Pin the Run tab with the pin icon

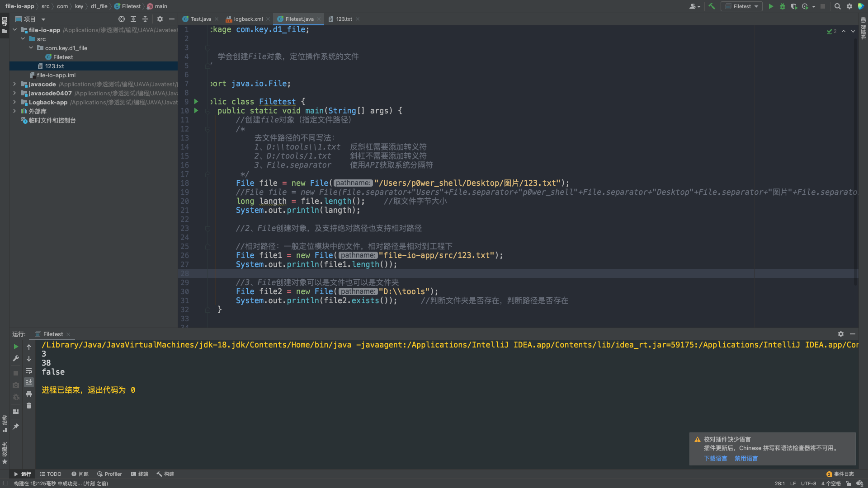point(16,426)
